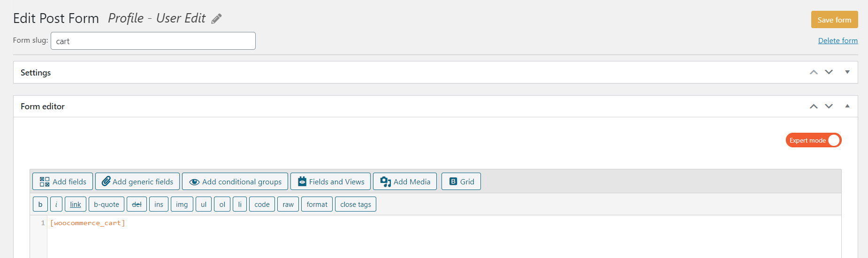Insert a code tag

tap(262, 204)
